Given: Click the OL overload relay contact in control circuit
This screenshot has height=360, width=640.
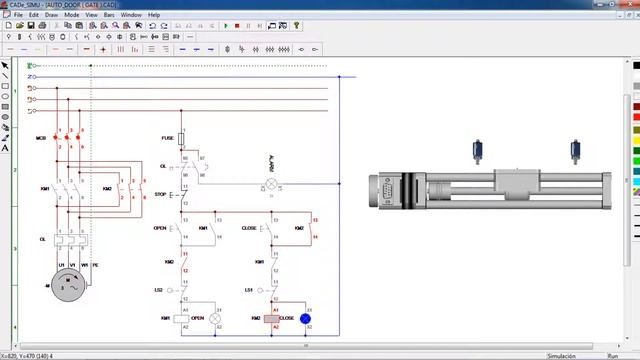Looking at the screenshot, I should 184,167.
